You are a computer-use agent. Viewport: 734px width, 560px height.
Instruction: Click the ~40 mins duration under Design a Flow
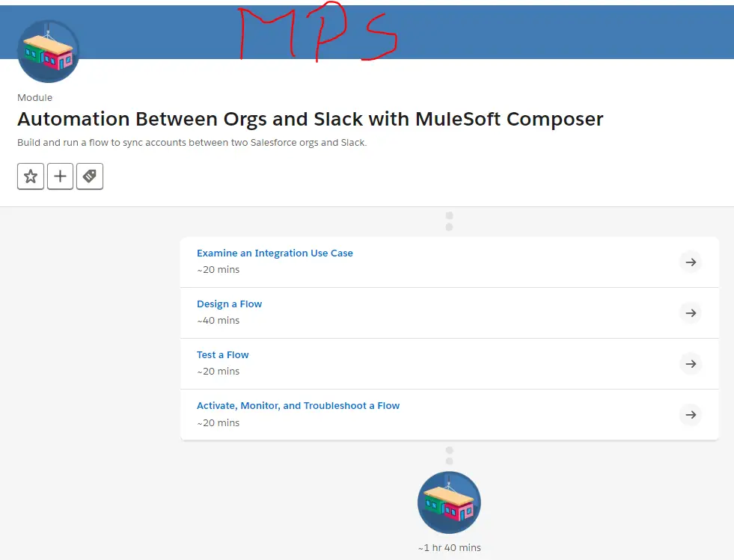point(218,321)
